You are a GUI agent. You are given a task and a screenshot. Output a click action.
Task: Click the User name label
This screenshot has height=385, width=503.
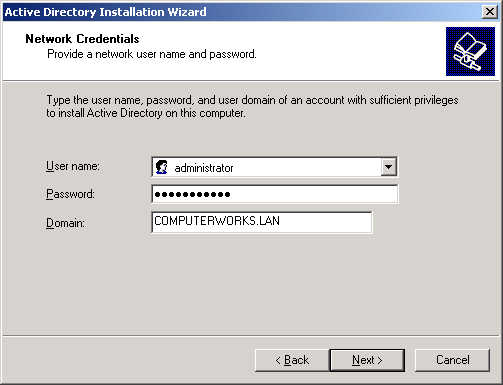coord(73,166)
